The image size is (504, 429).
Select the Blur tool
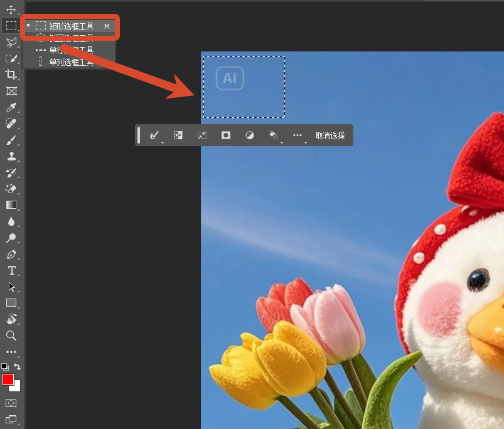pyautogui.click(x=11, y=221)
